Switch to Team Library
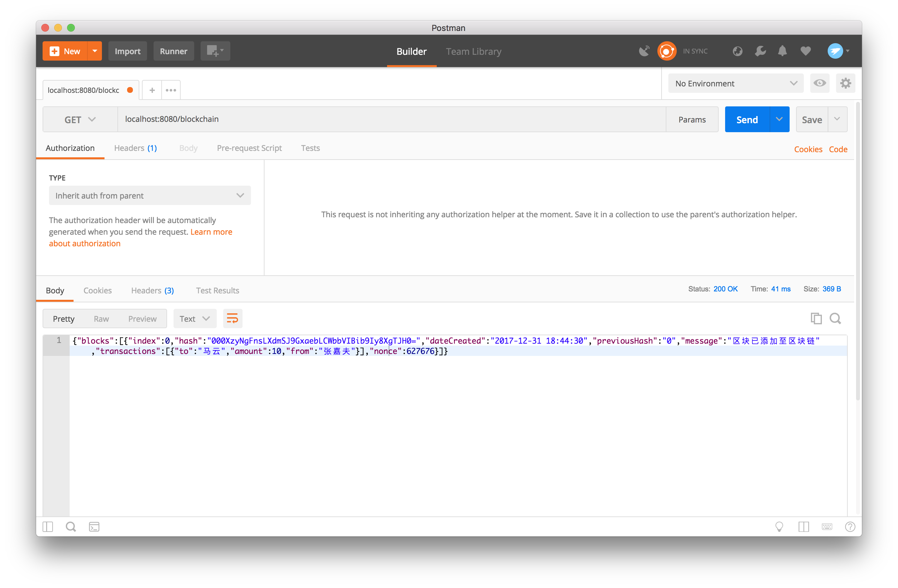The height and width of the screenshot is (588, 898). 474,51
